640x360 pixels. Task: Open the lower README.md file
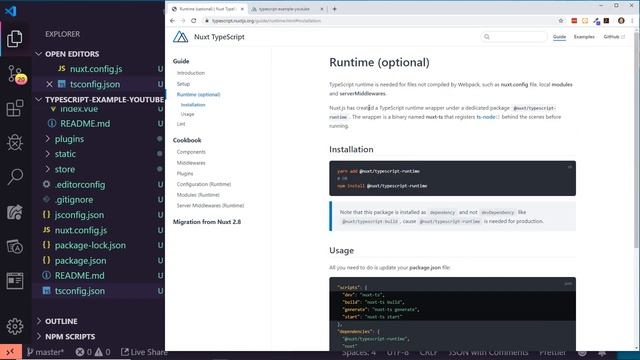[x=79, y=276]
